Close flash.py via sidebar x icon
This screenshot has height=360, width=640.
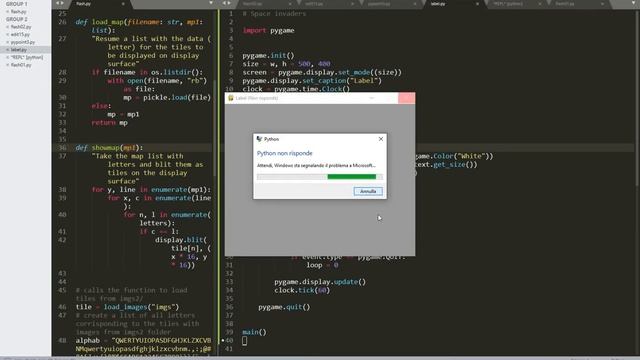coord(7,12)
